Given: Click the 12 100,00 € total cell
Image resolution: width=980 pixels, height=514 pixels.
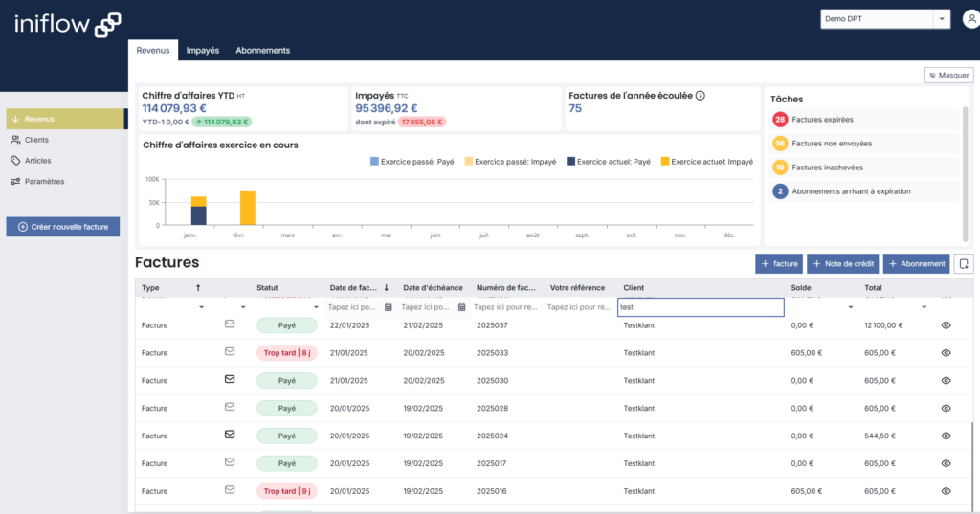Looking at the screenshot, I should tap(883, 325).
